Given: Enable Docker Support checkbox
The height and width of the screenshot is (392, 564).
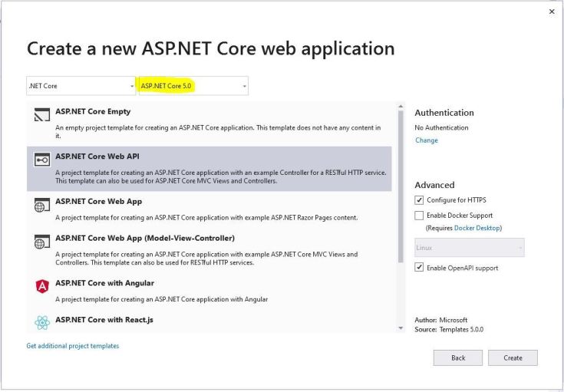Looking at the screenshot, I should point(419,216).
